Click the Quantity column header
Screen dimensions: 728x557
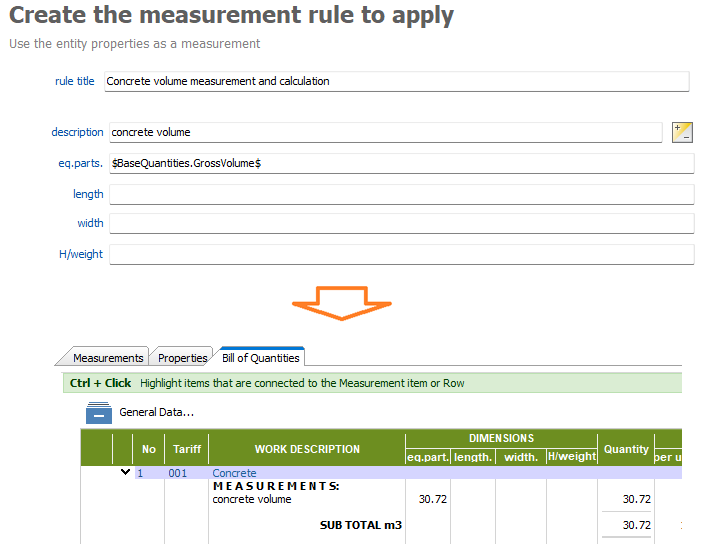tap(626, 449)
